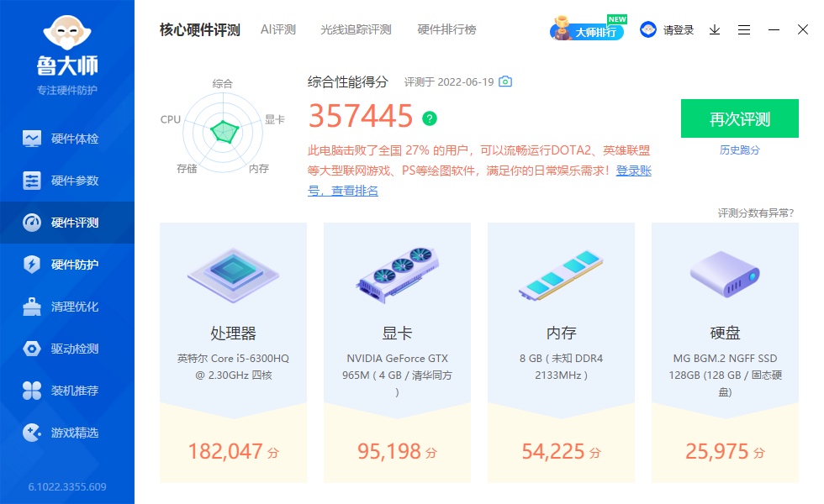Switch to AI评测 tab
Viewport: 824px width, 504px height.
(278, 30)
